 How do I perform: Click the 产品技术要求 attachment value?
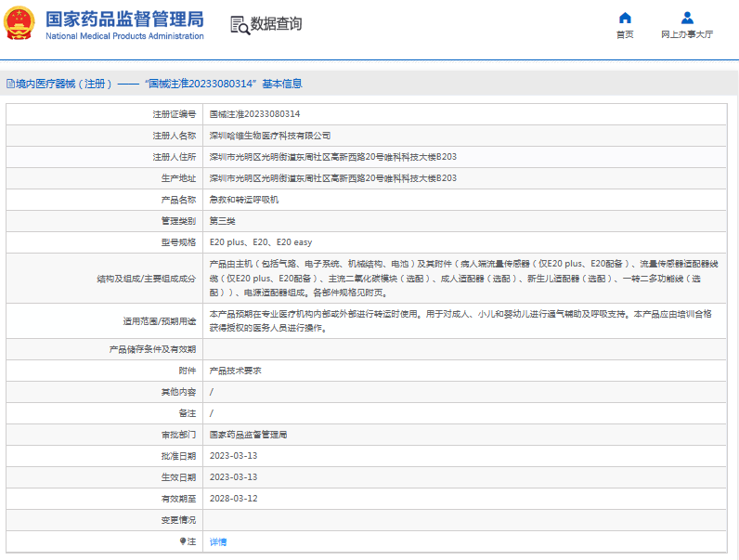coord(236,371)
